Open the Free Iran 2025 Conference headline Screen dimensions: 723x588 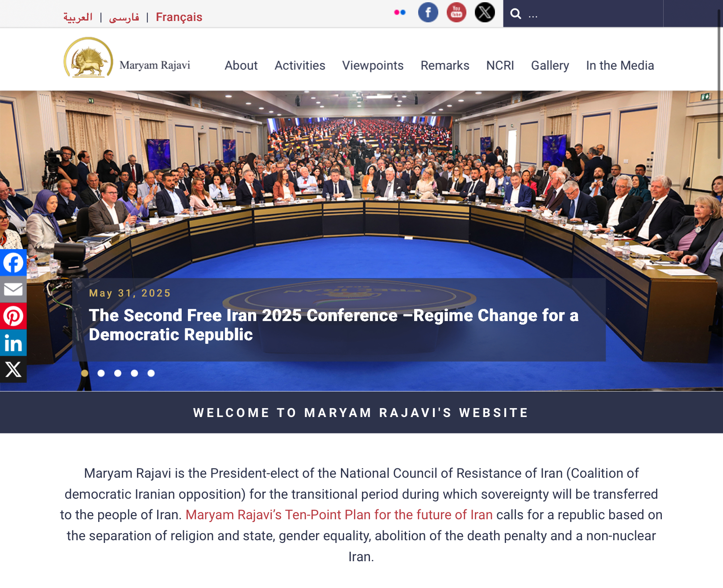333,325
